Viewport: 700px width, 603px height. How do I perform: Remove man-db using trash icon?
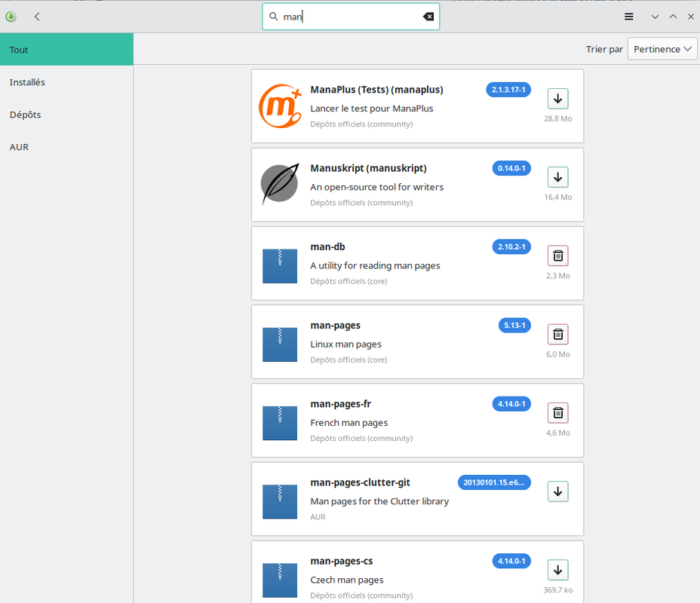pos(557,256)
